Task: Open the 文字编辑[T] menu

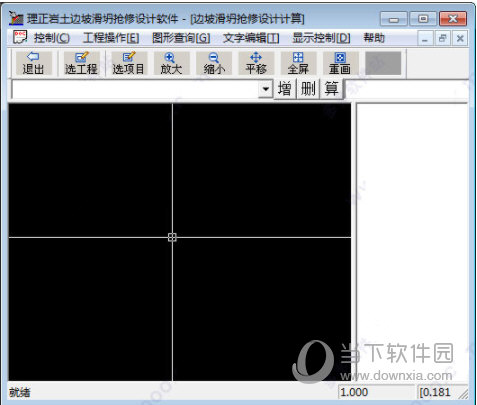Action: pos(251,38)
